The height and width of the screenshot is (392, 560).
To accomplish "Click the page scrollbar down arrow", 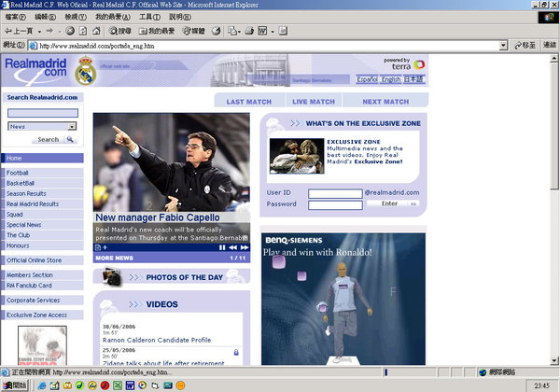I will (x=553, y=361).
